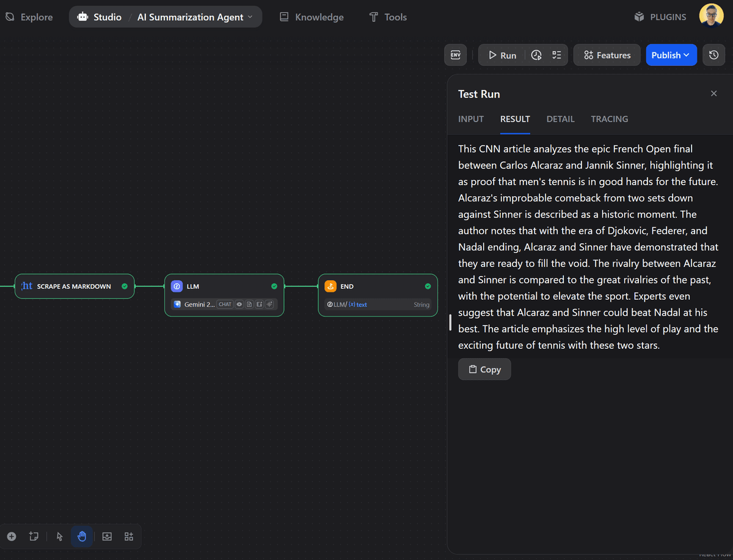733x560 pixels.
Task: Open the workflow checklist icon
Action: tap(556, 55)
